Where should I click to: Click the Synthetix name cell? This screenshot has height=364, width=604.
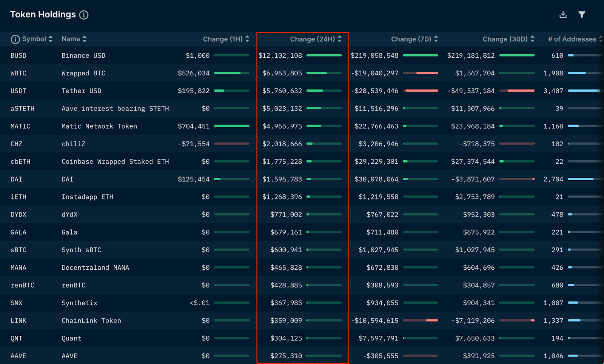coord(80,303)
